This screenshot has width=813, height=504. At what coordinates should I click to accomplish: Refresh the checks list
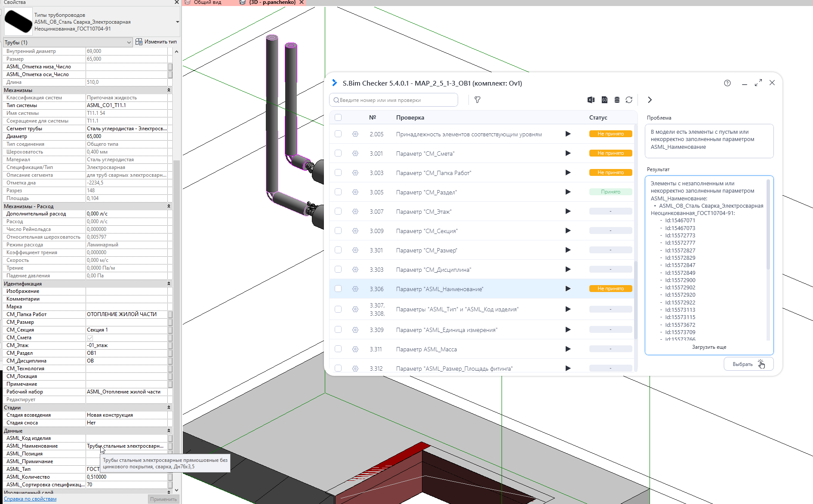629,100
